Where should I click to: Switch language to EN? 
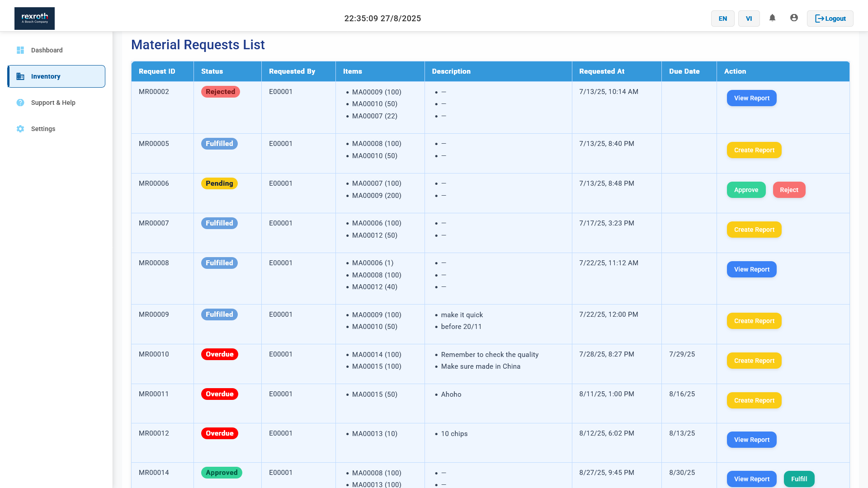pyautogui.click(x=722, y=19)
